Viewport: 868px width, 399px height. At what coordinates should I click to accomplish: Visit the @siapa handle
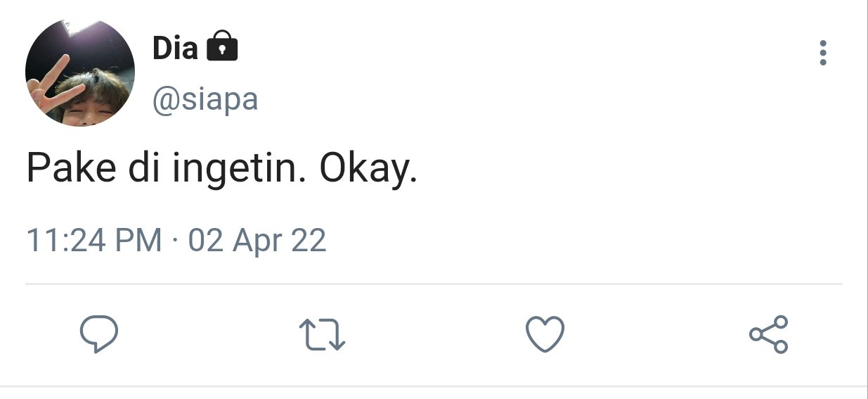pos(206,100)
